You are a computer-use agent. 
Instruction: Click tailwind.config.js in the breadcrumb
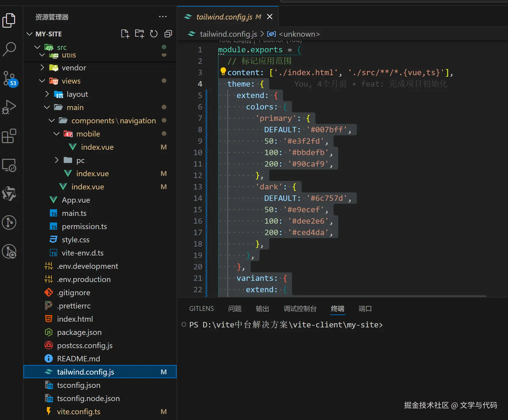point(228,34)
